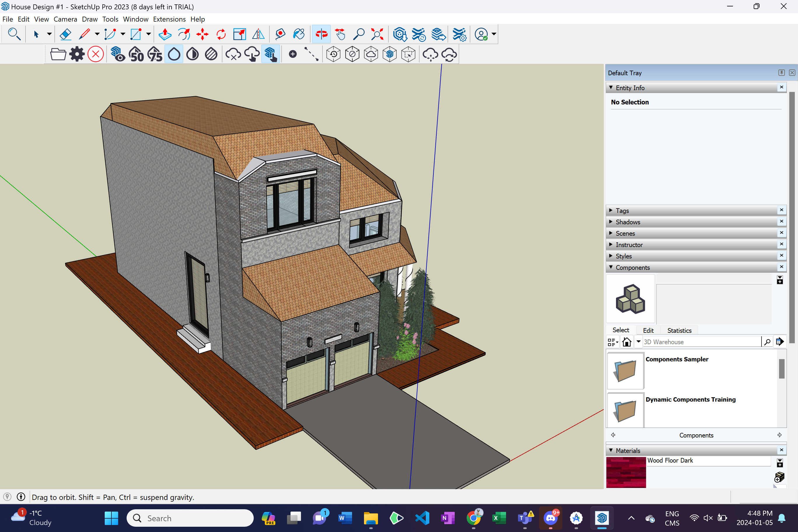Open the 3D Warehouse toolbar icon
Screen dimensions: 798x532
pos(400,34)
